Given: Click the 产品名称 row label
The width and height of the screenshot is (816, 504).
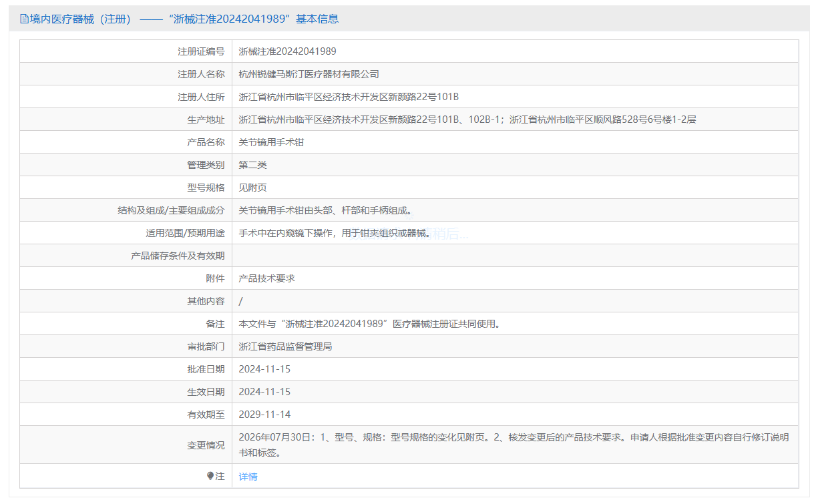Looking at the screenshot, I should pyautogui.click(x=206, y=142).
